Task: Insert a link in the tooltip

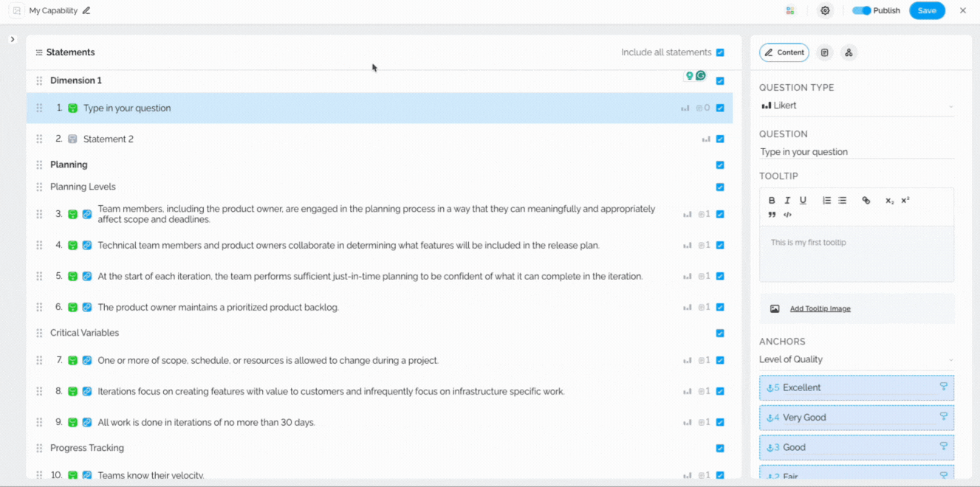Action: tap(866, 201)
